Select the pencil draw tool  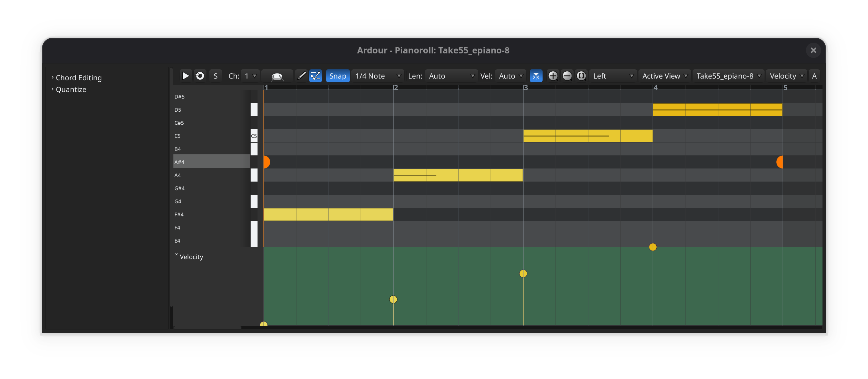(301, 76)
